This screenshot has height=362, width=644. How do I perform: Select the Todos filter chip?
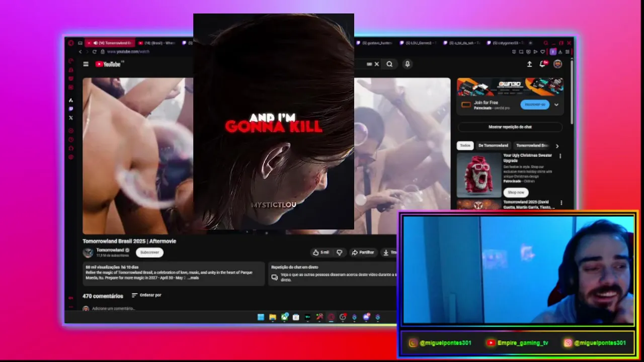(x=465, y=145)
